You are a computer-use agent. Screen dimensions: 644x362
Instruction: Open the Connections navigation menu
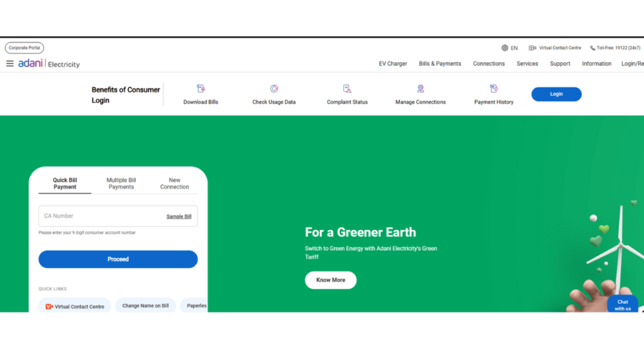click(x=489, y=63)
